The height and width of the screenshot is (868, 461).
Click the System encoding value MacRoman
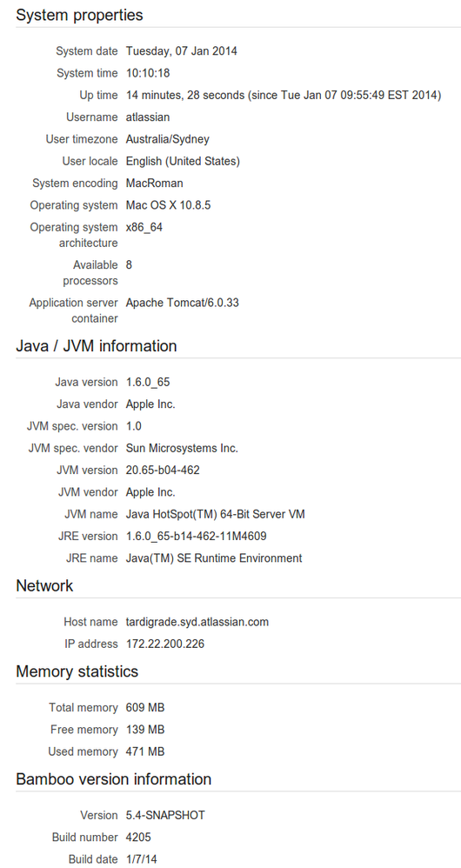coord(155,183)
